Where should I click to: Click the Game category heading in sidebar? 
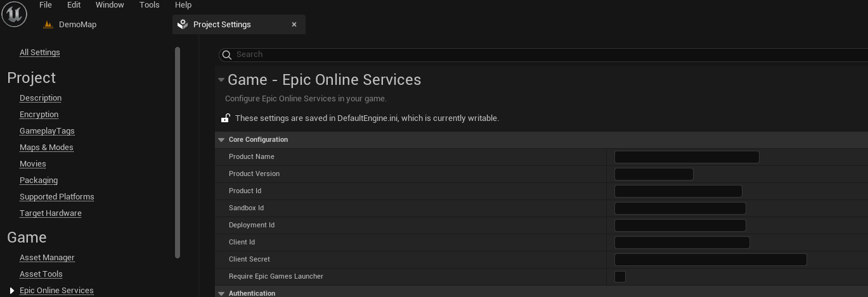click(x=27, y=237)
